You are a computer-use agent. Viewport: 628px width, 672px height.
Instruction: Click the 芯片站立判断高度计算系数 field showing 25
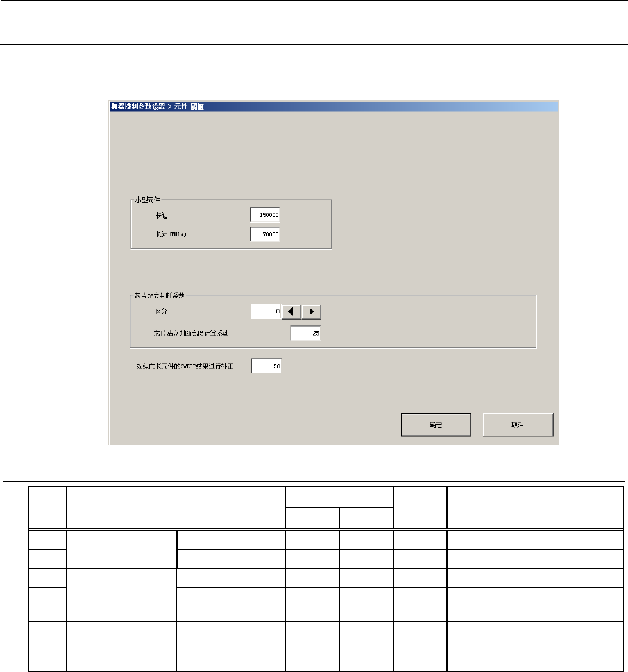[x=305, y=333]
